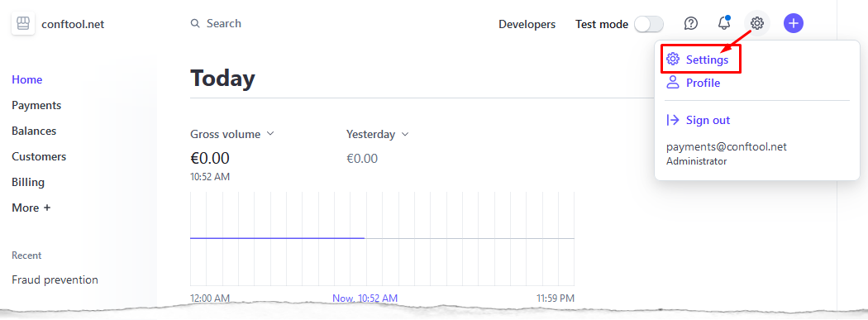
Task: Click the purple plus create button
Action: tap(794, 23)
